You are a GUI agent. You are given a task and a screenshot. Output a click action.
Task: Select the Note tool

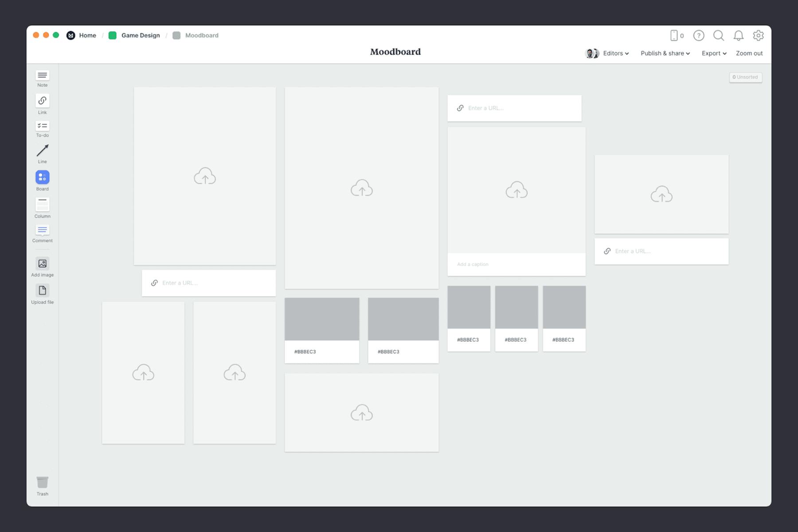(42, 78)
